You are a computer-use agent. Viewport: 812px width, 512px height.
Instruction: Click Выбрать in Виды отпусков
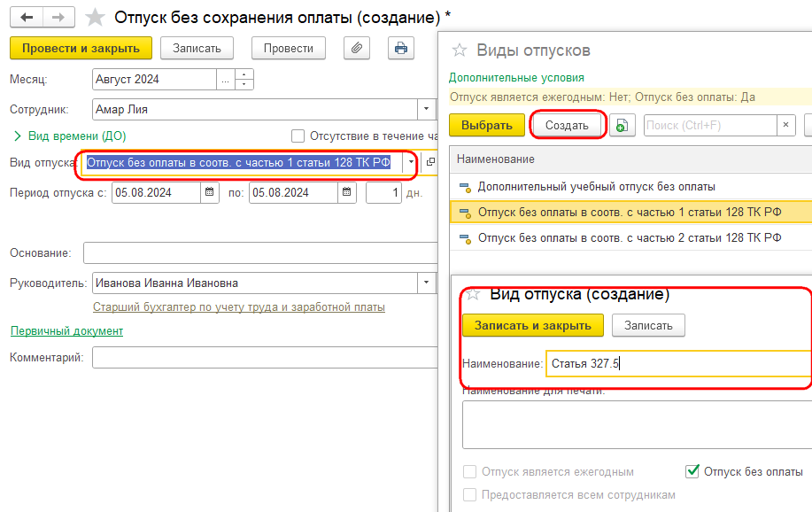(x=487, y=126)
